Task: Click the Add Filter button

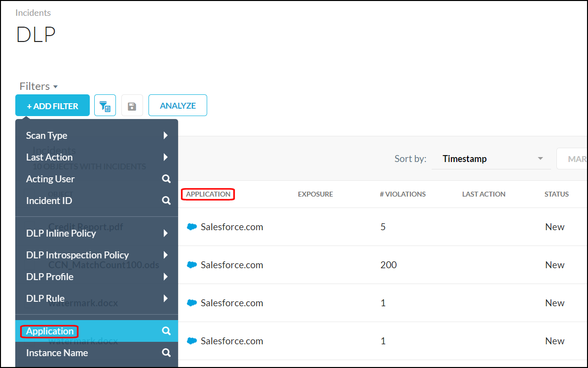Action: [52, 106]
